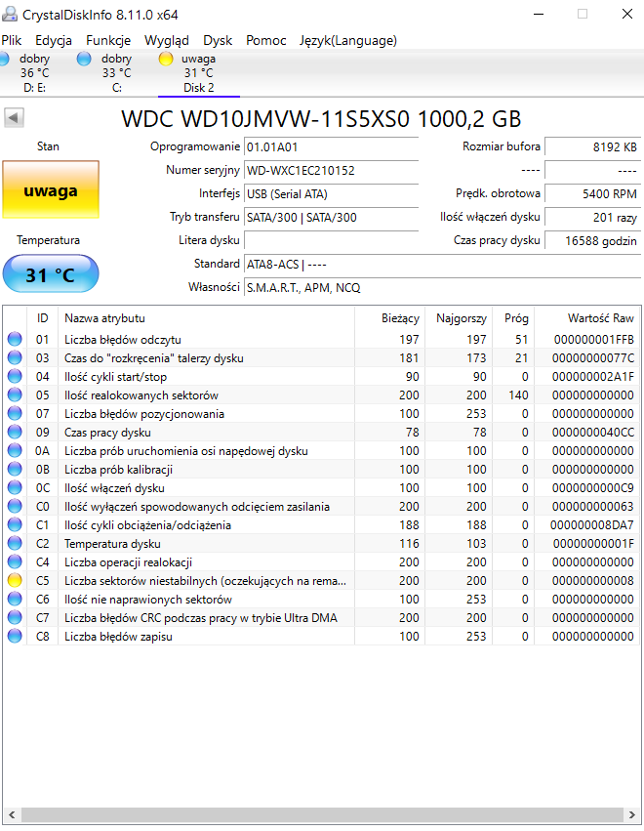Click status orb of attribute 01 row

(x=15, y=339)
